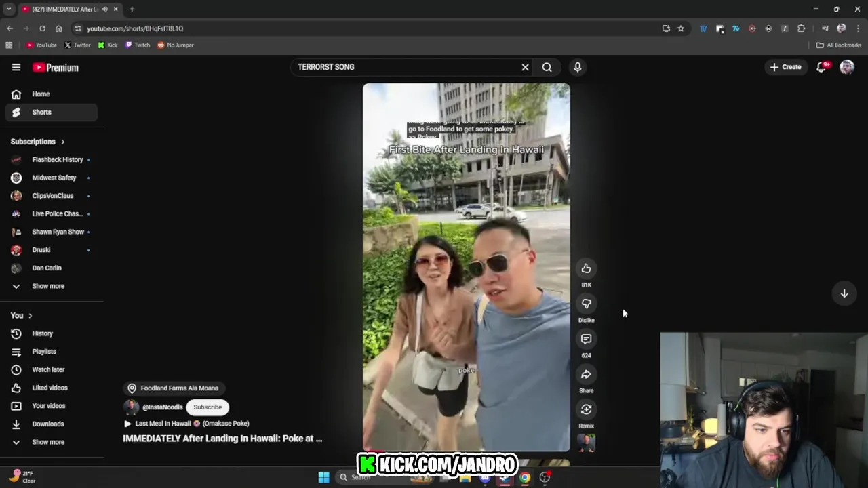This screenshot has width=868, height=488.
Task: Click the Create button
Action: (785, 67)
